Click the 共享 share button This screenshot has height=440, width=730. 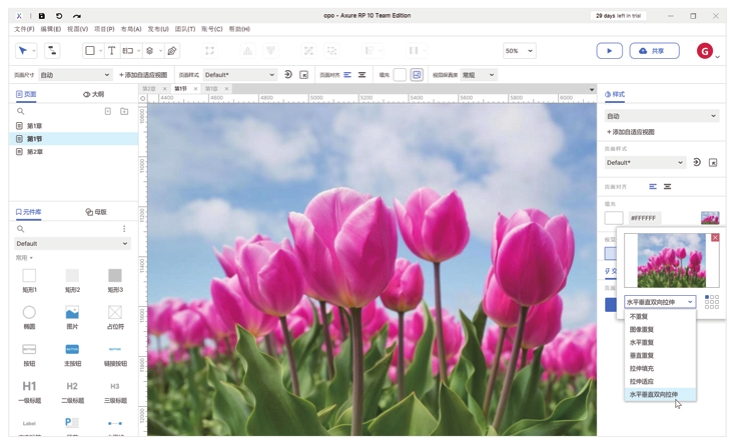click(655, 51)
